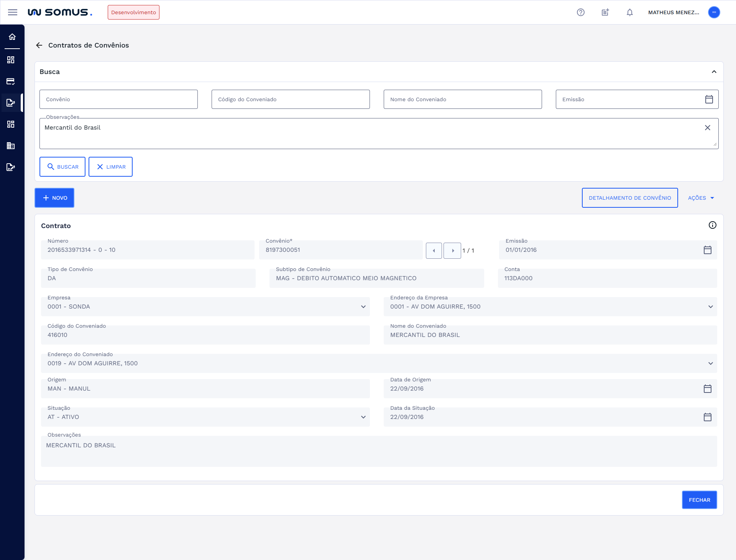Open calendar for Data de Origem
This screenshot has width=736, height=560.
(x=707, y=389)
